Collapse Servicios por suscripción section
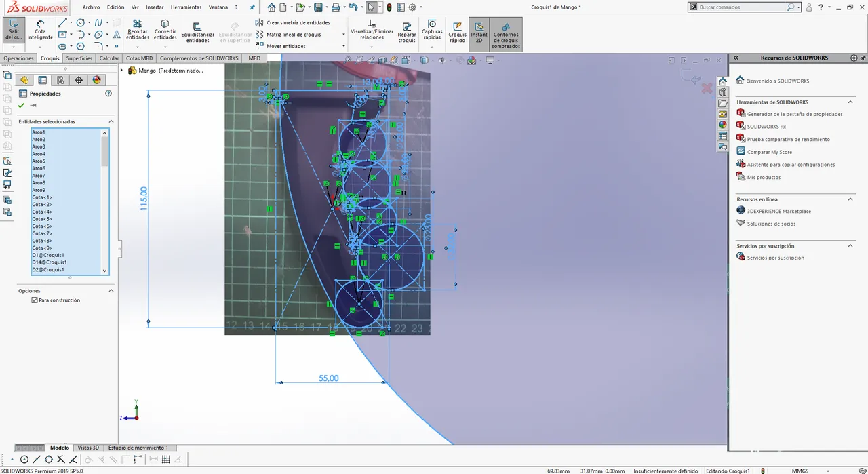The image size is (868, 474). point(851,246)
